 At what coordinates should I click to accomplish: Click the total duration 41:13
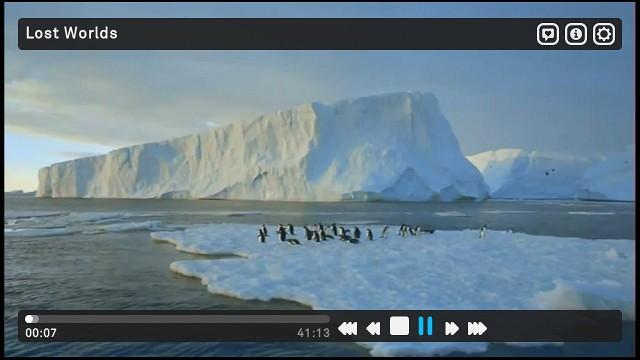click(313, 333)
